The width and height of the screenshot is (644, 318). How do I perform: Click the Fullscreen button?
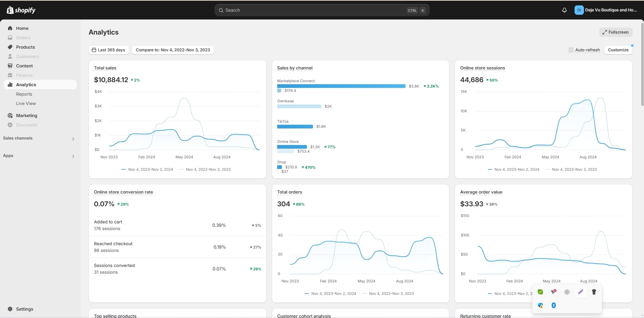tap(615, 32)
